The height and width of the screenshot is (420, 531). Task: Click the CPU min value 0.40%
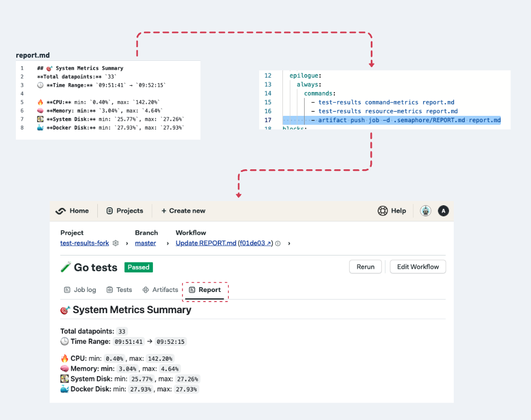click(114, 358)
